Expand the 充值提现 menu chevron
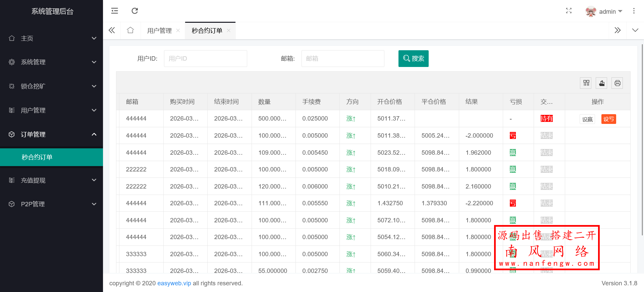 [94, 180]
